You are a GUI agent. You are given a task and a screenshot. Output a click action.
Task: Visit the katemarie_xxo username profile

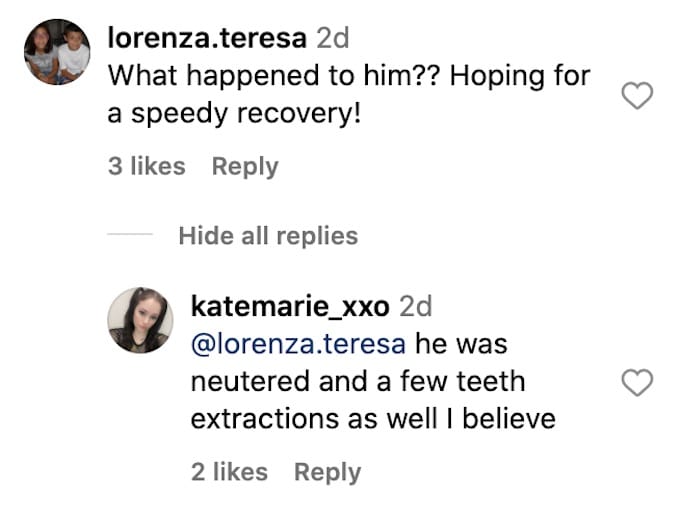coord(290,306)
